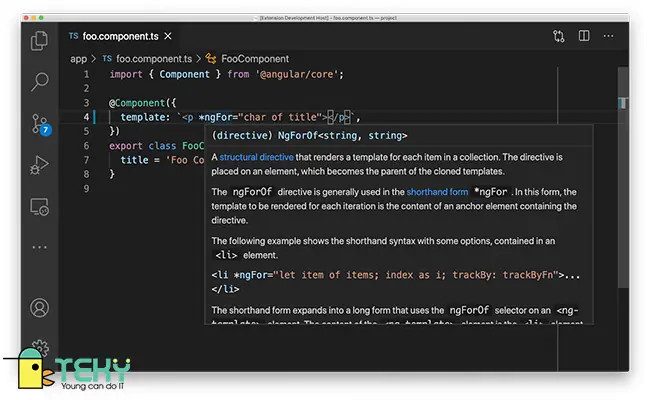Screen dimensions: 650x400
Task: Click the ngForOf inline code in the hover
Action: [252, 192]
